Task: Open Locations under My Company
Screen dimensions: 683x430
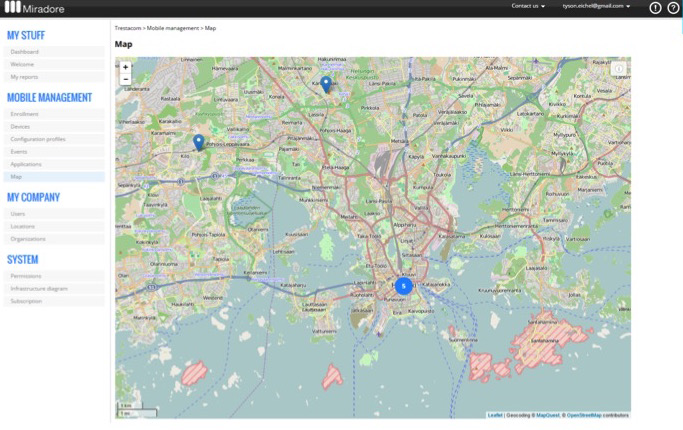Action: [54, 227]
